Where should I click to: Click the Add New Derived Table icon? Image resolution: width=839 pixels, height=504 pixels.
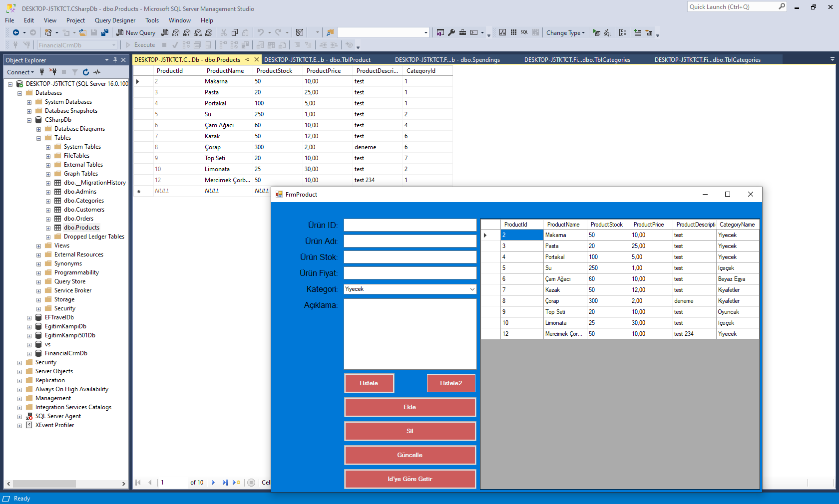649,32
